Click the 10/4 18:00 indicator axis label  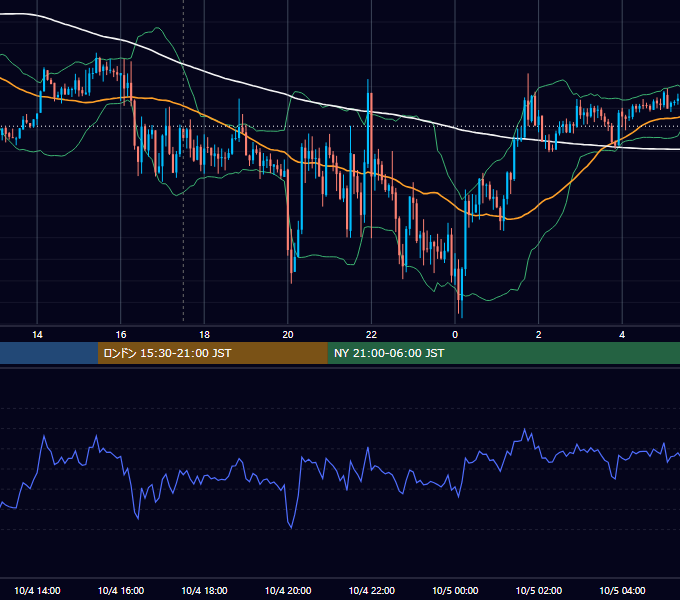click(x=204, y=590)
